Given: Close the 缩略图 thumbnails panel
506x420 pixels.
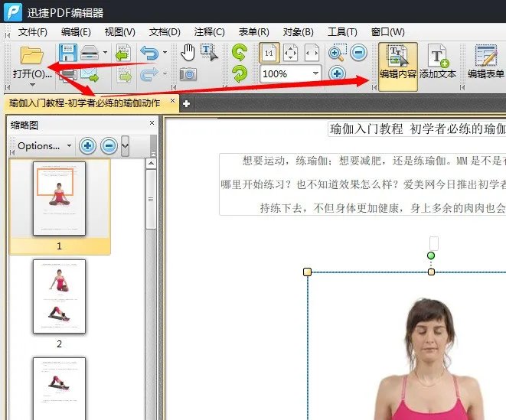Looking at the screenshot, I should click(x=152, y=123).
